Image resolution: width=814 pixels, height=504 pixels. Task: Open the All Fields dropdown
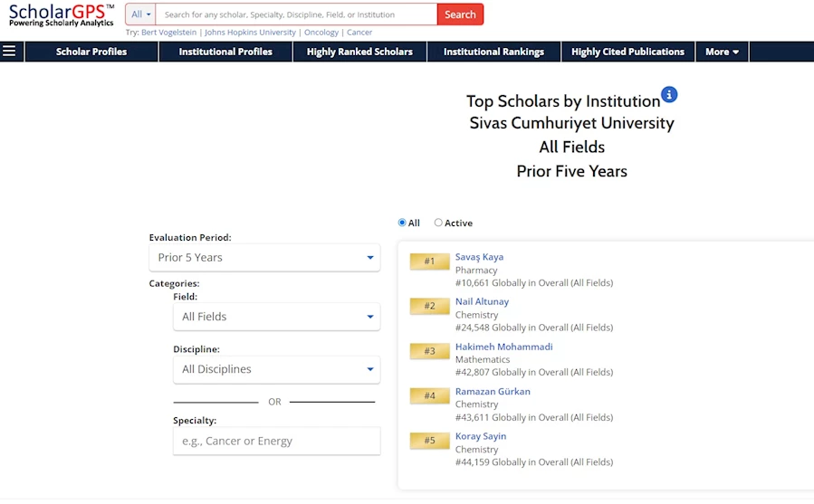point(276,317)
